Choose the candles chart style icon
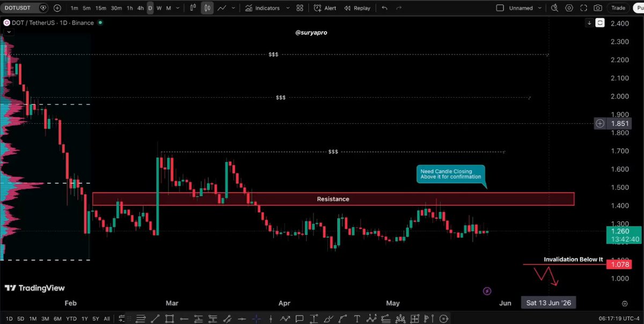The width and height of the screenshot is (644, 324). 207,8
